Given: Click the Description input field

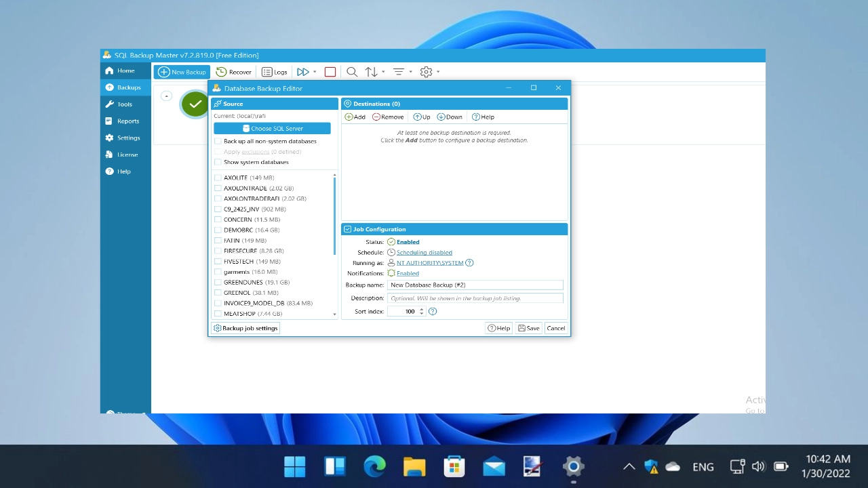Looking at the screenshot, I should click(475, 298).
